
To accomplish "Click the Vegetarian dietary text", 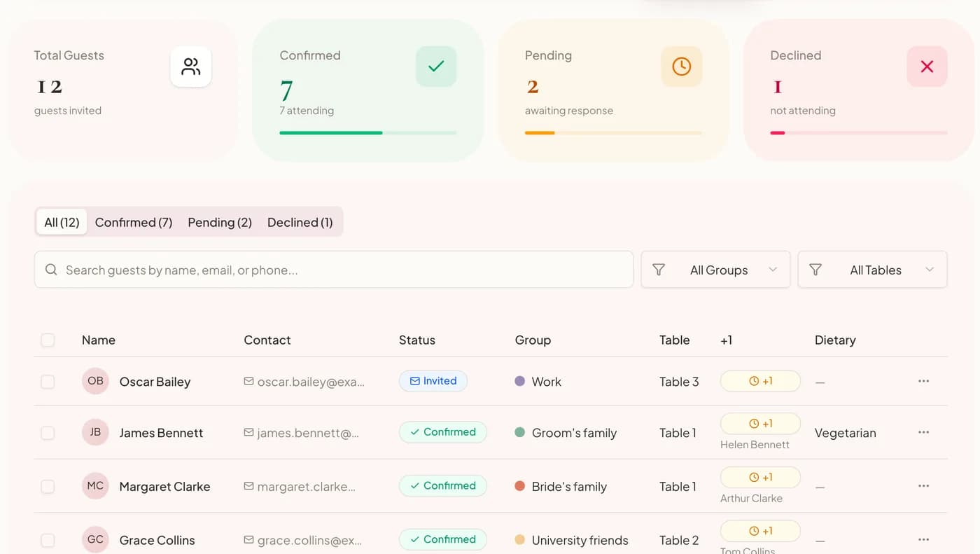I will tap(845, 433).
